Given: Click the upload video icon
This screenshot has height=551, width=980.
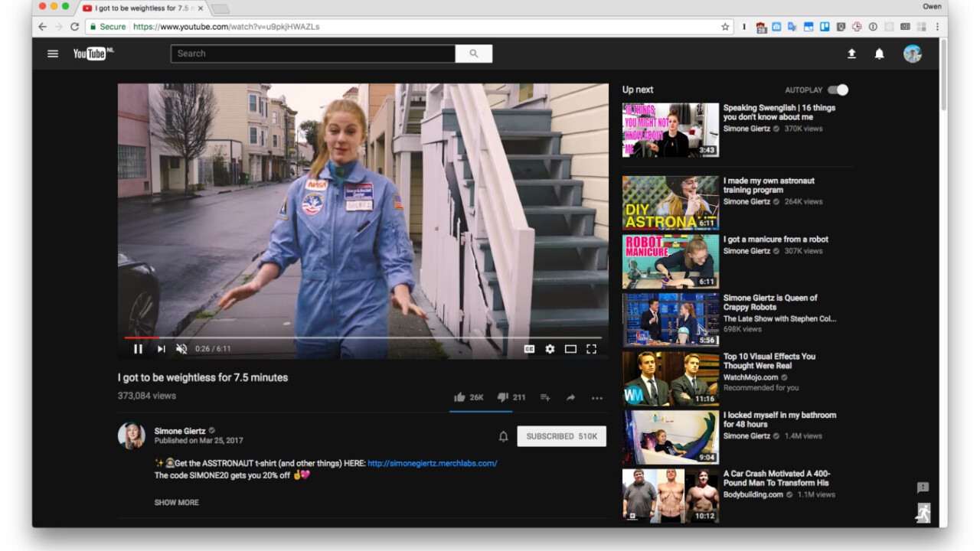Looking at the screenshot, I should (x=851, y=54).
